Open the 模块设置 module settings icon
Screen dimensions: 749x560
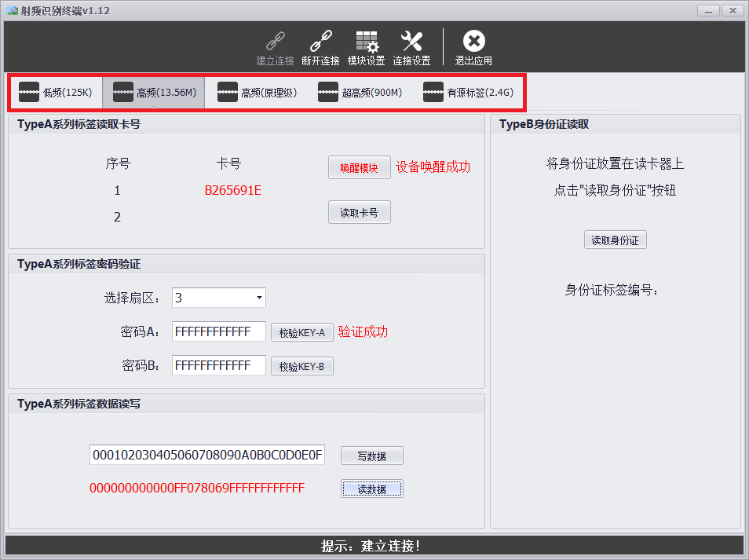(x=367, y=46)
